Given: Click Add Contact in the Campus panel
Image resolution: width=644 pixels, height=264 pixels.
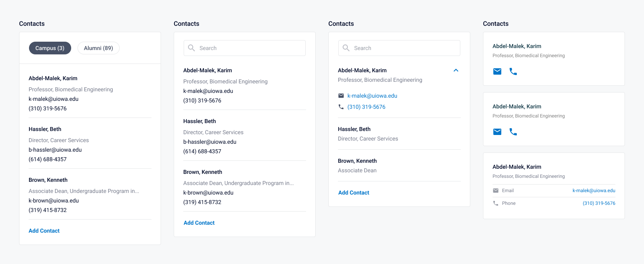Looking at the screenshot, I should click(44, 231).
